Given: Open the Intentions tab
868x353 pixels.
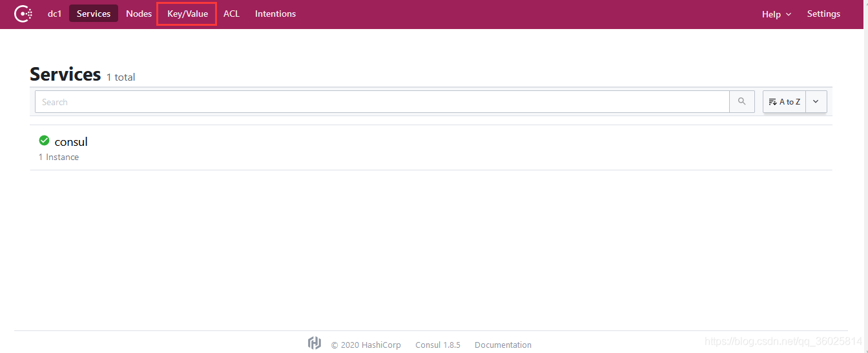Looking at the screenshot, I should click(275, 14).
